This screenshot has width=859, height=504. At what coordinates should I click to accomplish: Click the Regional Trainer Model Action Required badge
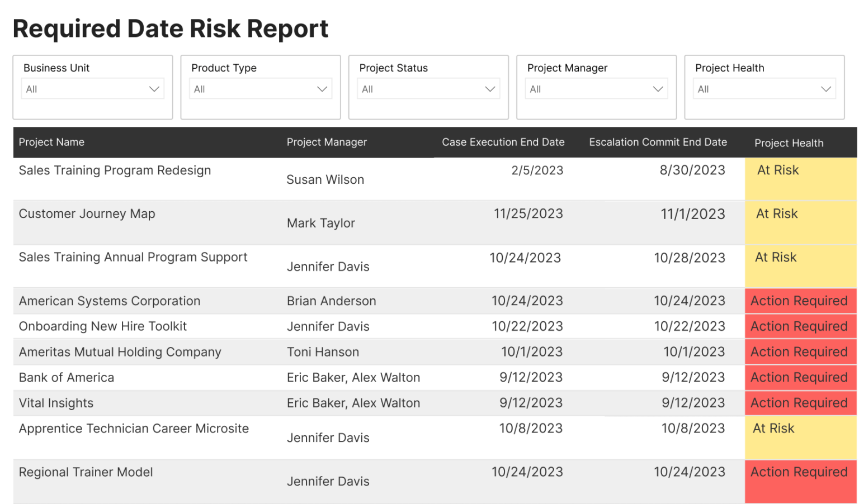799,472
